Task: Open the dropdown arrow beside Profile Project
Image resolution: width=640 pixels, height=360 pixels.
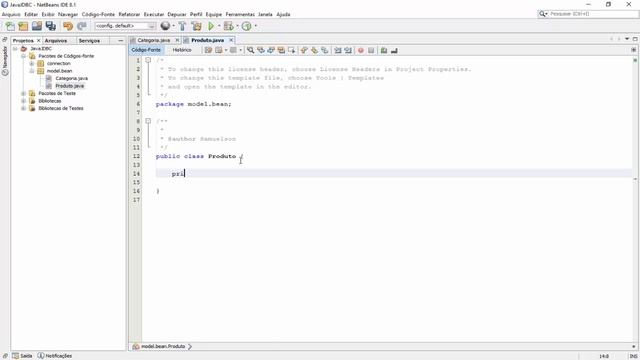Action: click(x=256, y=26)
